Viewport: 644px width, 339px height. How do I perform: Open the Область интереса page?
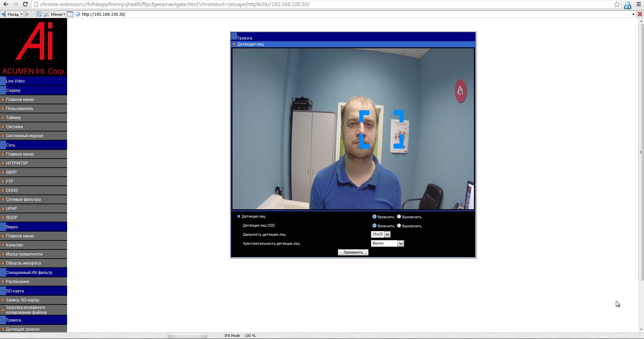click(34, 263)
